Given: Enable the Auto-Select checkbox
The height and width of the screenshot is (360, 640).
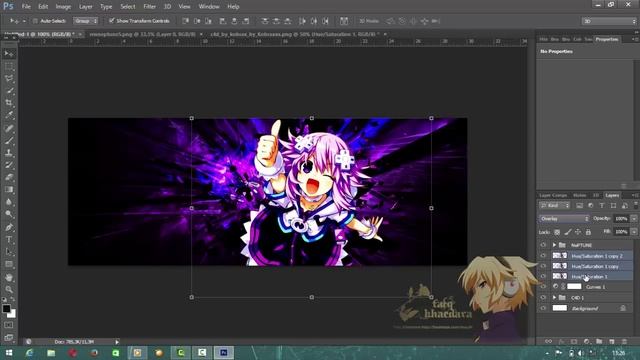Looking at the screenshot, I should click(35, 21).
